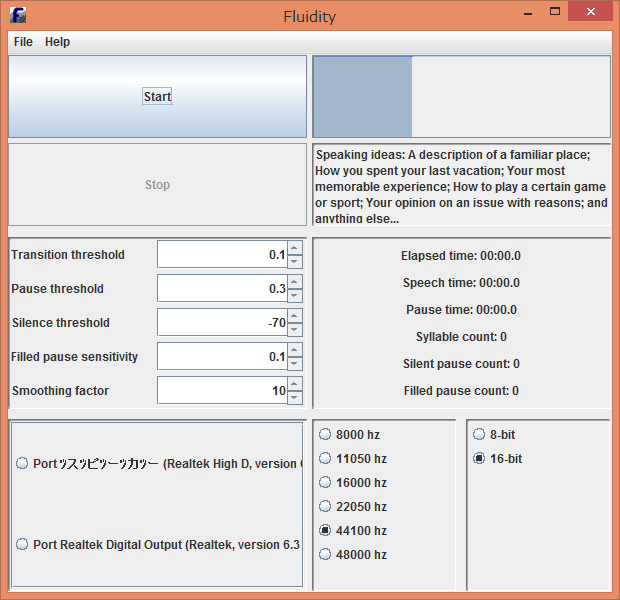This screenshot has height=600, width=620.
Task: Click the Start button
Action: [x=157, y=97]
